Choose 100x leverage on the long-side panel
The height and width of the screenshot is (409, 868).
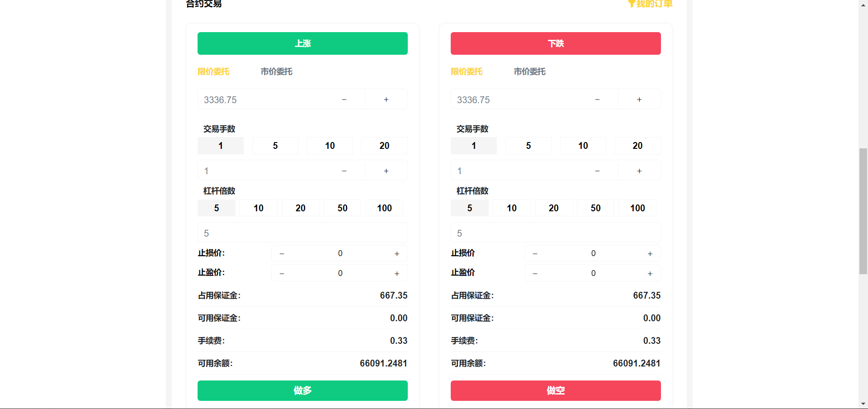384,208
